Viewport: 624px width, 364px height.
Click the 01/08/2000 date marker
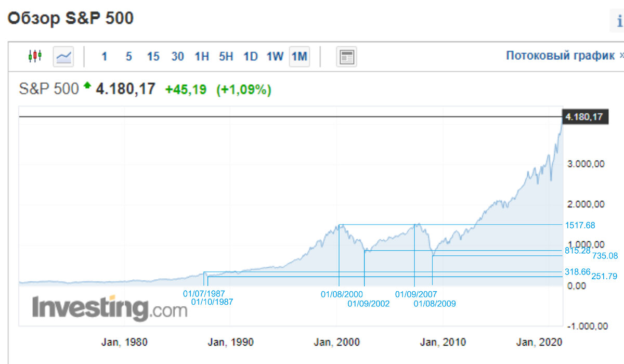click(342, 294)
